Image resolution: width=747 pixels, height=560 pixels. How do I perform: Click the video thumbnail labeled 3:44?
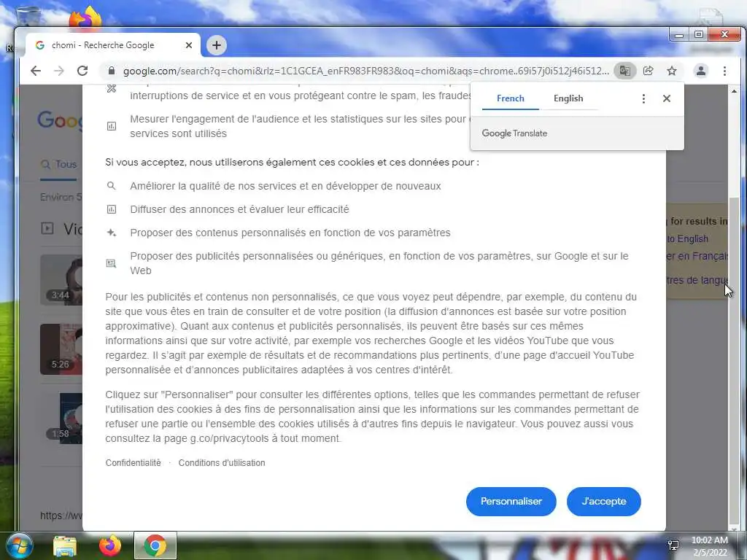pyautogui.click(x=61, y=279)
